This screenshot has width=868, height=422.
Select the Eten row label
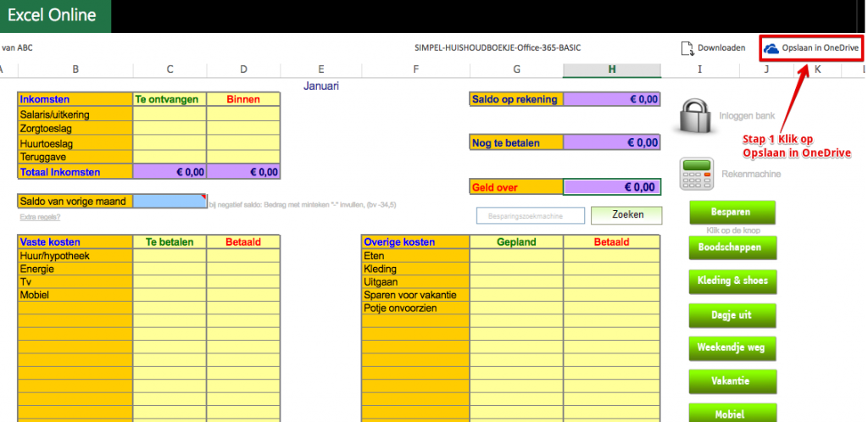point(415,256)
